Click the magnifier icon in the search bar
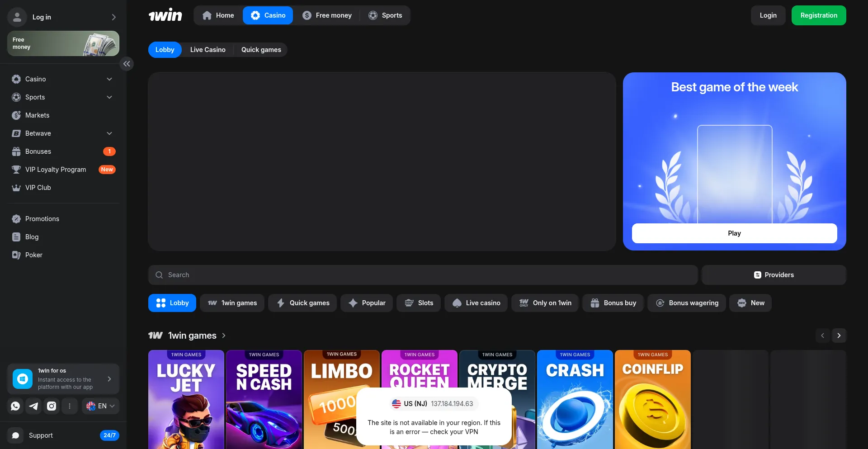The height and width of the screenshot is (449, 868). 159,275
